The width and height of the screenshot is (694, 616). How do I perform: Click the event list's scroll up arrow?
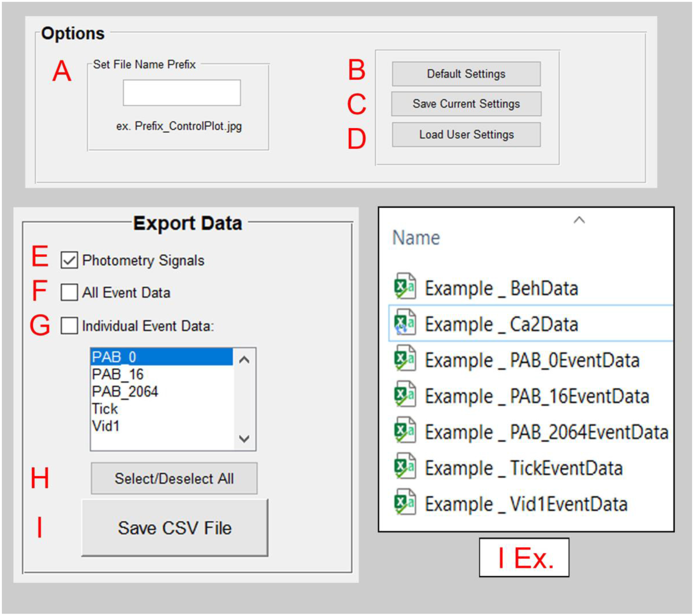[244, 360]
